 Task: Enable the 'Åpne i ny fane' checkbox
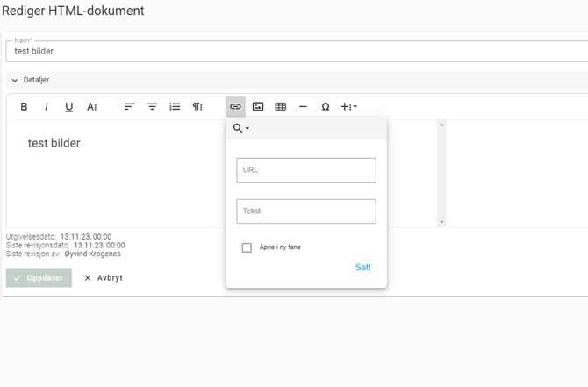(x=247, y=247)
